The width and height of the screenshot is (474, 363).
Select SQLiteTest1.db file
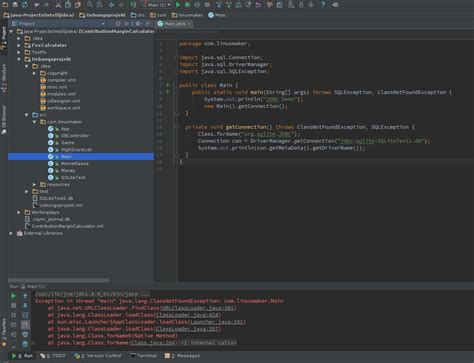(53, 198)
